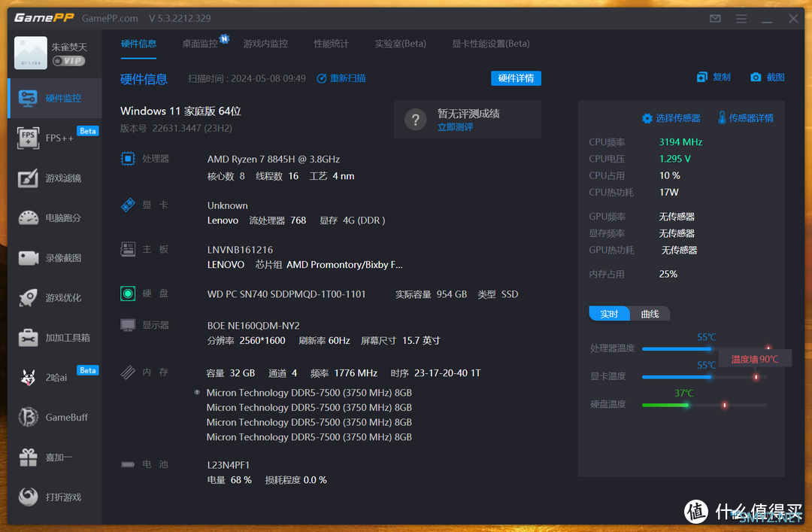Image resolution: width=812 pixels, height=532 pixels.
Task: Switch to 桌面监控 tab
Action: (201, 44)
